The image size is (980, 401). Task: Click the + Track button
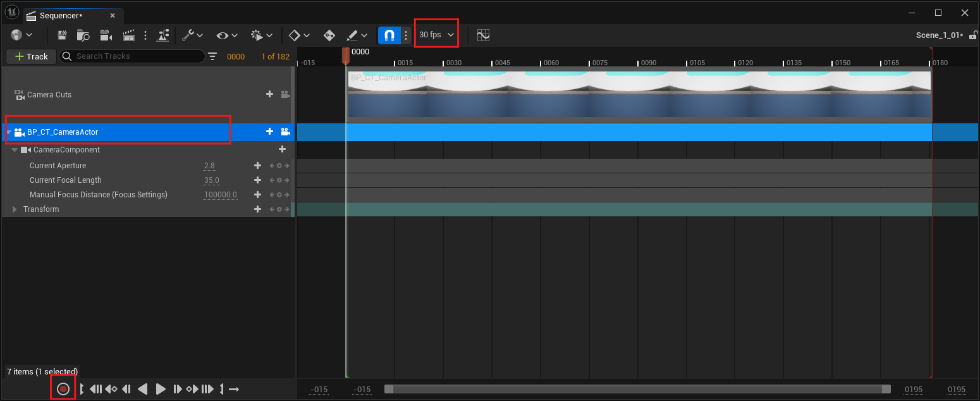pos(32,56)
